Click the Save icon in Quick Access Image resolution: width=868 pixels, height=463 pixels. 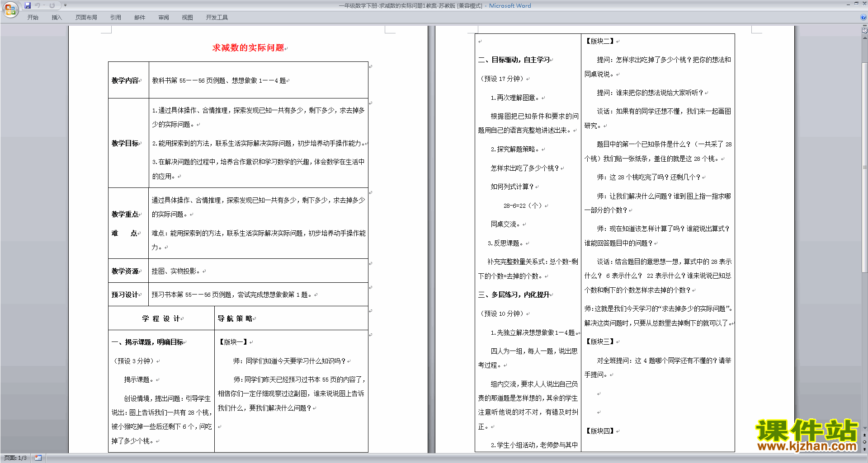point(28,5)
